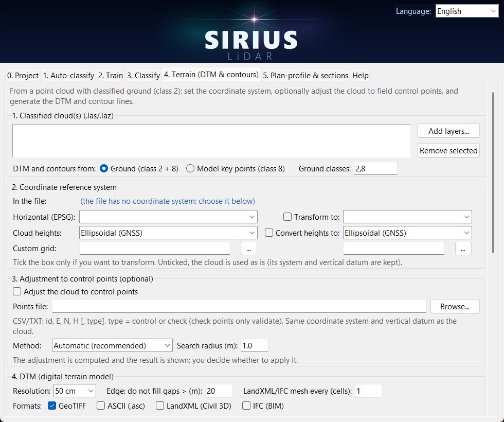Open the Cloud heights dropdown
This screenshot has width=504, height=422.
pos(168,233)
